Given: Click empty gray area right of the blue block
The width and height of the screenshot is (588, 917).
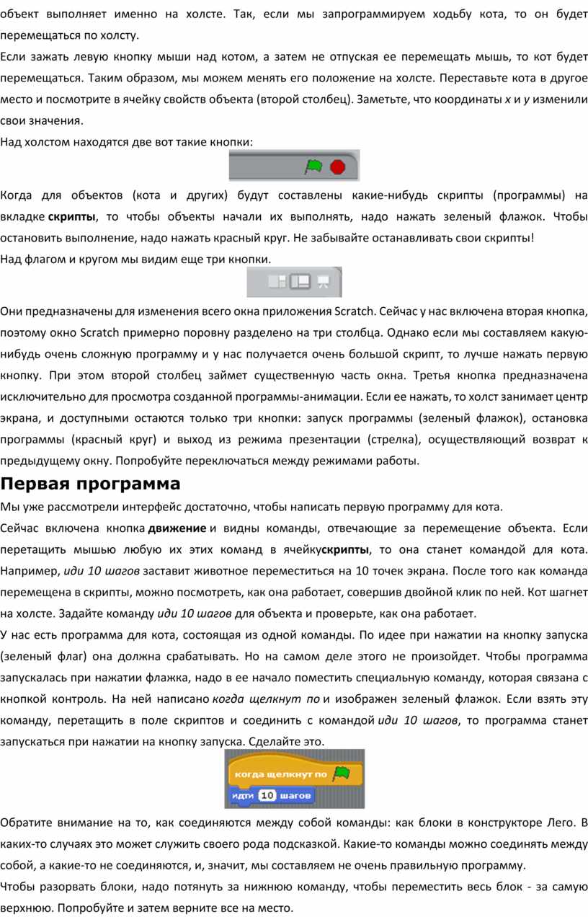Looking at the screenshot, I should click(x=342, y=796).
